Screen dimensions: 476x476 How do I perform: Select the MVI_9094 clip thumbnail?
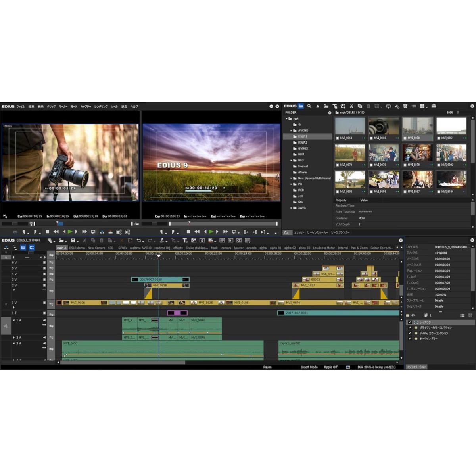(x=384, y=180)
